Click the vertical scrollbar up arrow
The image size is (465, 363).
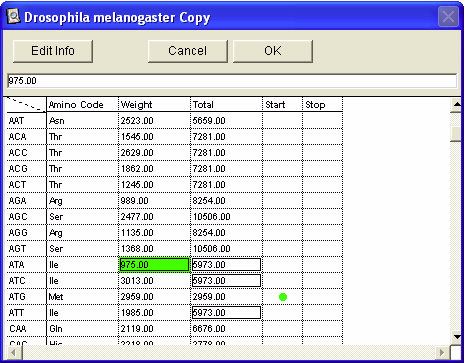coord(457,105)
